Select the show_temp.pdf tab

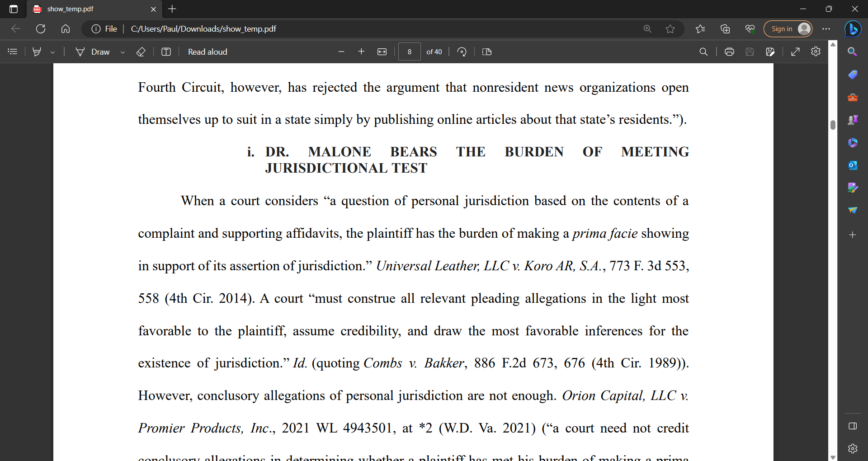(x=94, y=9)
